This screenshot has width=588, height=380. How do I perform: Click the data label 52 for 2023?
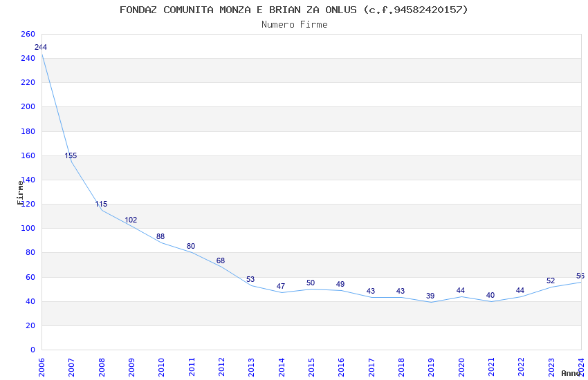[551, 281]
